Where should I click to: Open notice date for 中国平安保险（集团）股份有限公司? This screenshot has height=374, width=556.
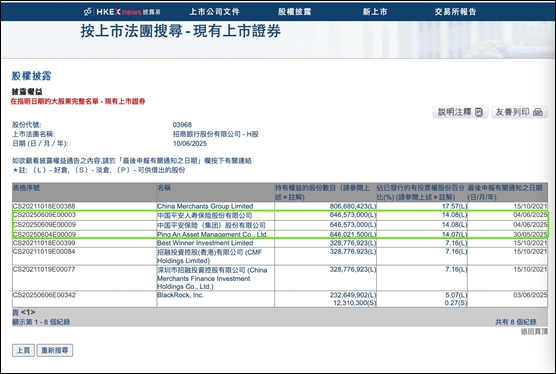pos(530,225)
